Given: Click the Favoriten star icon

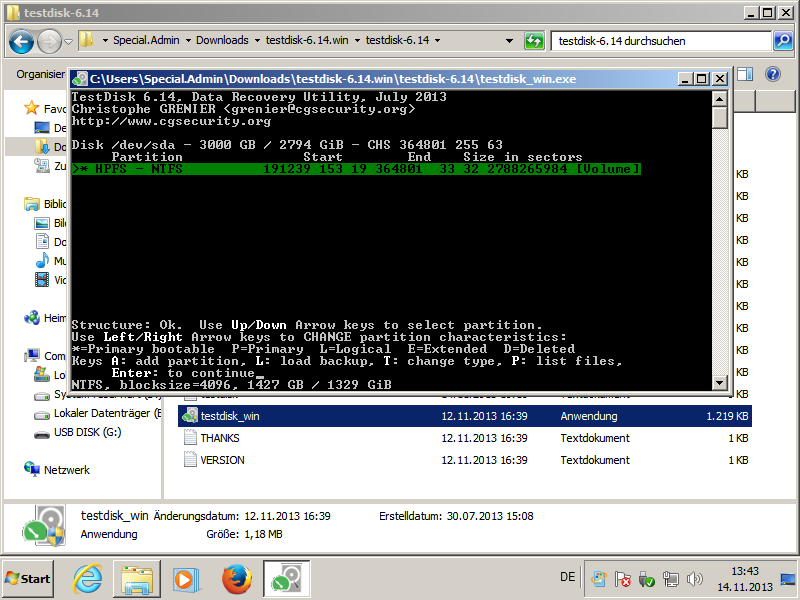Looking at the screenshot, I should [x=32, y=108].
